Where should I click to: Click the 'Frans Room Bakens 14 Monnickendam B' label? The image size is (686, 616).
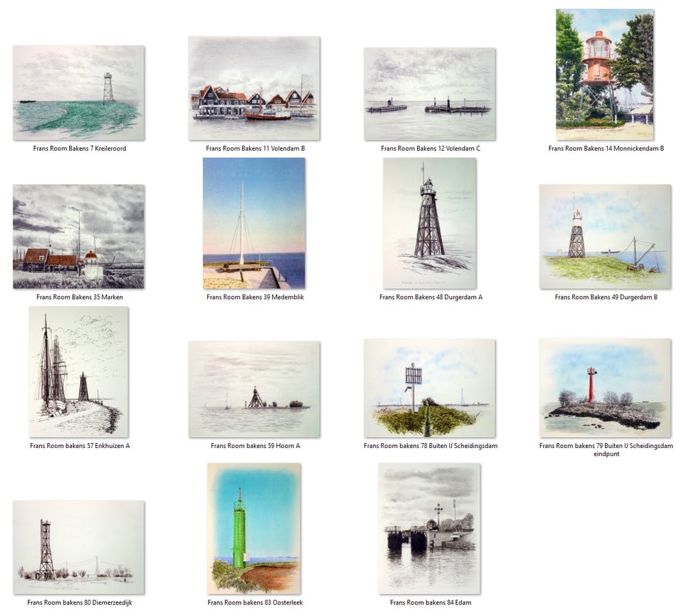click(x=606, y=148)
